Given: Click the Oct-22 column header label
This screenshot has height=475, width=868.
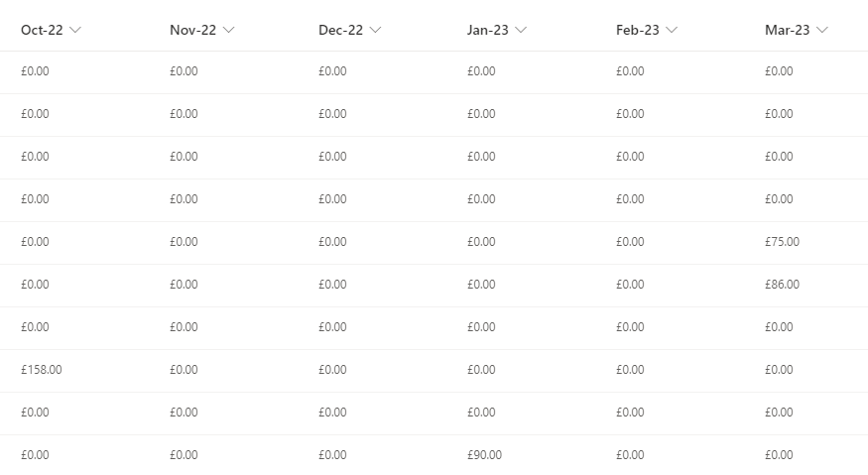Looking at the screenshot, I should pos(42,30).
